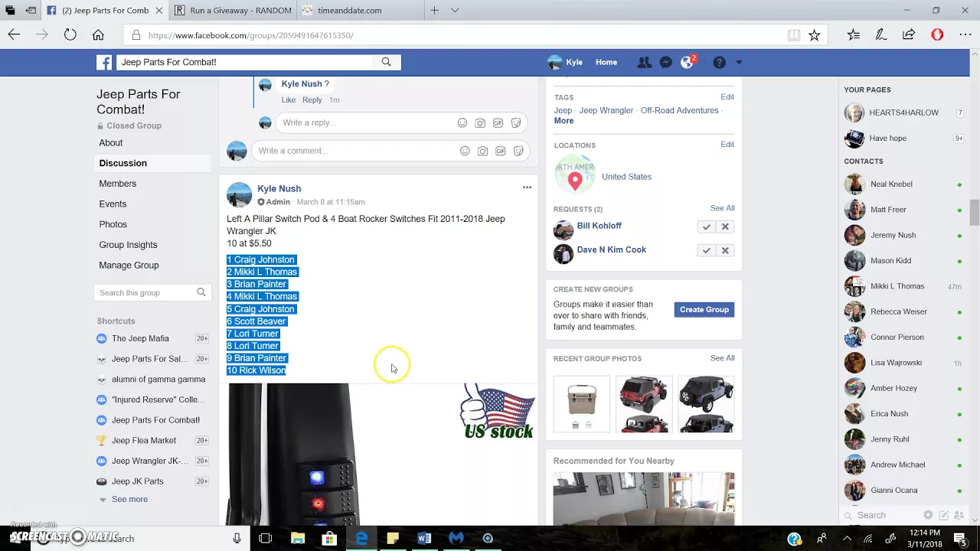Go back in the browser
The height and width of the screenshot is (551, 980).
(14, 35)
